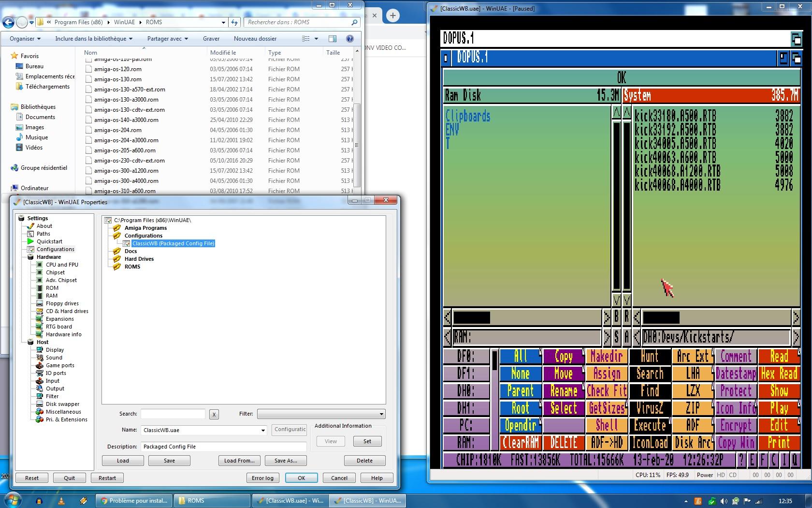The height and width of the screenshot is (508, 812).
Task: Open the view options dropdown arrow in Explorer
Action: point(317,39)
